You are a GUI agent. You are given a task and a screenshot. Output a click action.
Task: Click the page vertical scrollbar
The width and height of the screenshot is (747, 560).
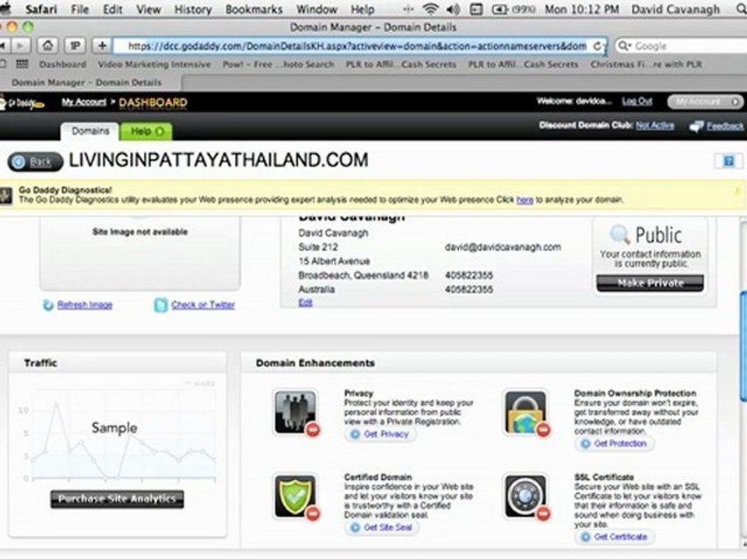pos(742,346)
